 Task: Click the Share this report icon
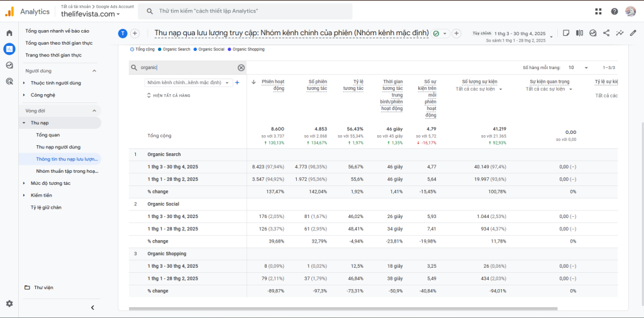click(x=606, y=33)
